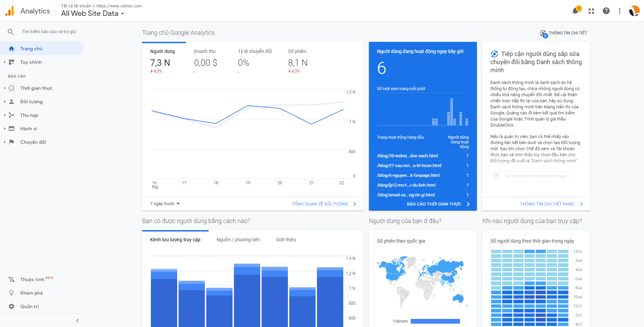Click the report search input field
Screen dimensions: 644x327
(49, 32)
